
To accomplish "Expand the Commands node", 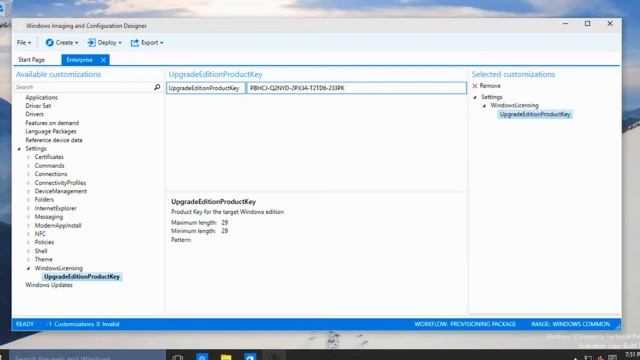I will [28, 166].
